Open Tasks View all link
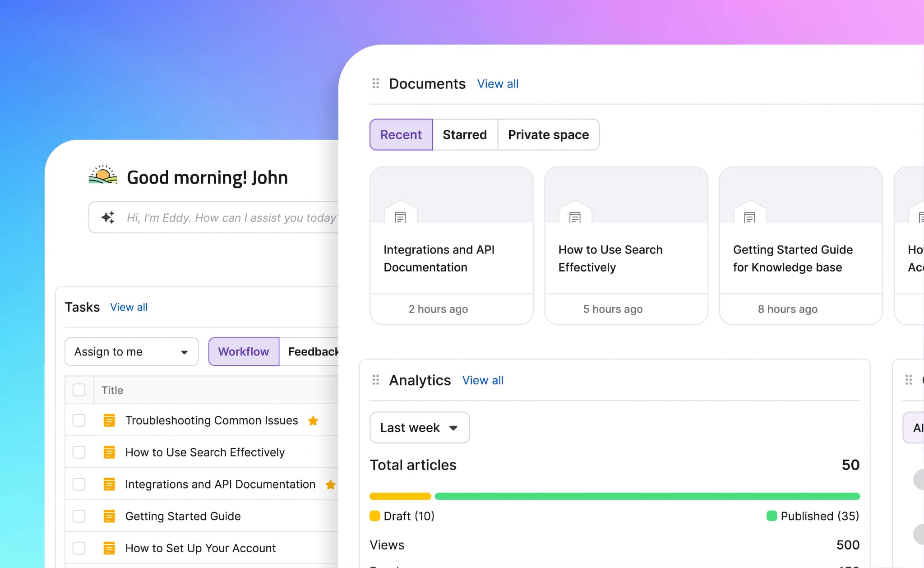Image resolution: width=924 pixels, height=568 pixels. (129, 307)
